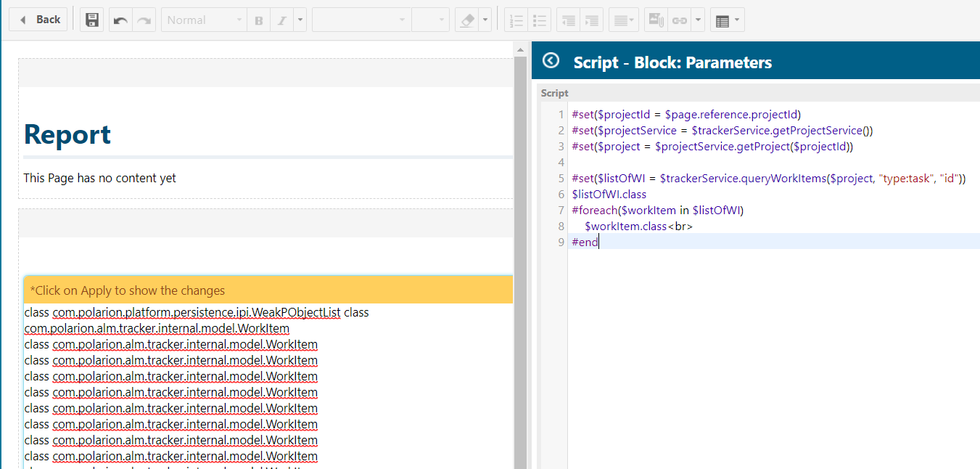This screenshot has width=980, height=469.
Task: Open the Normal paragraph style dropdown
Action: point(203,20)
